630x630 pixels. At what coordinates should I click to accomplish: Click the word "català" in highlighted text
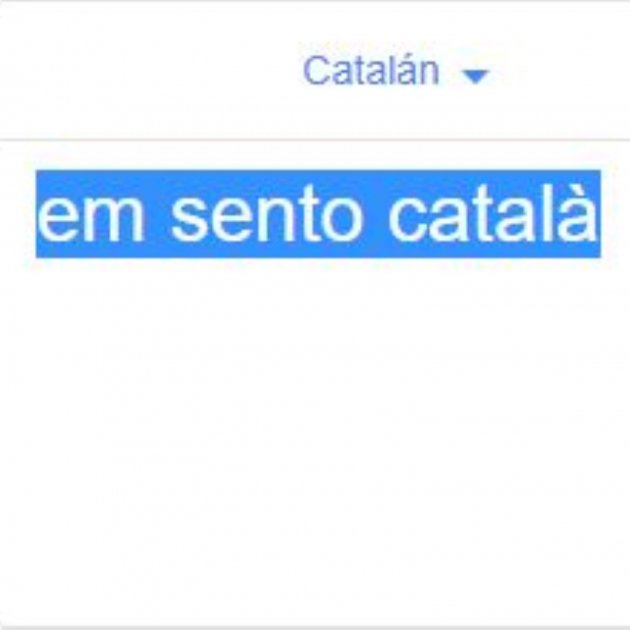click(x=493, y=211)
